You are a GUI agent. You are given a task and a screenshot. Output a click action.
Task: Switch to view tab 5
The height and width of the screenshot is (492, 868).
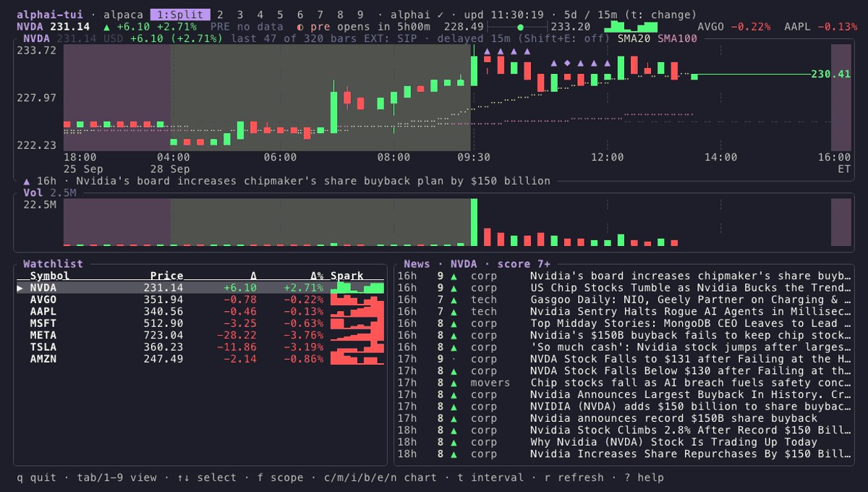[280, 14]
